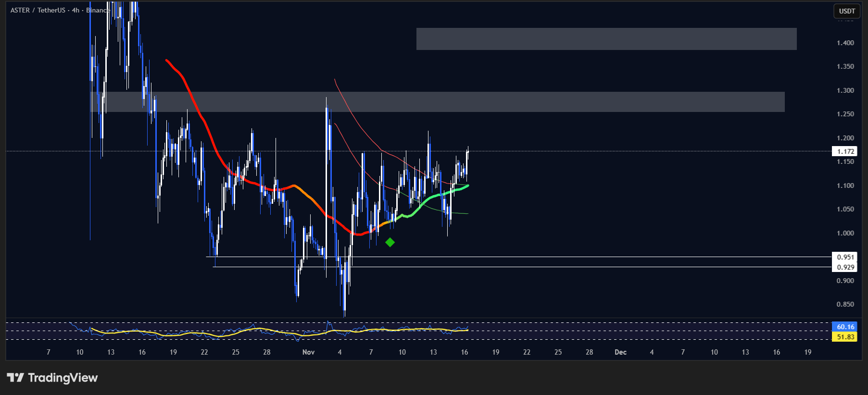
Task: Click the blue 60.16 indicator value label
Action: [x=845, y=327]
